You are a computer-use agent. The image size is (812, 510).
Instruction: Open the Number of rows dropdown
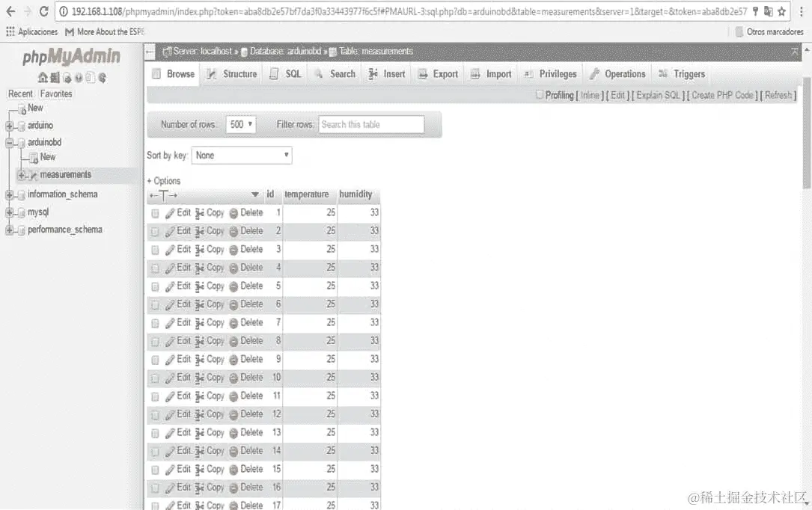(x=241, y=124)
